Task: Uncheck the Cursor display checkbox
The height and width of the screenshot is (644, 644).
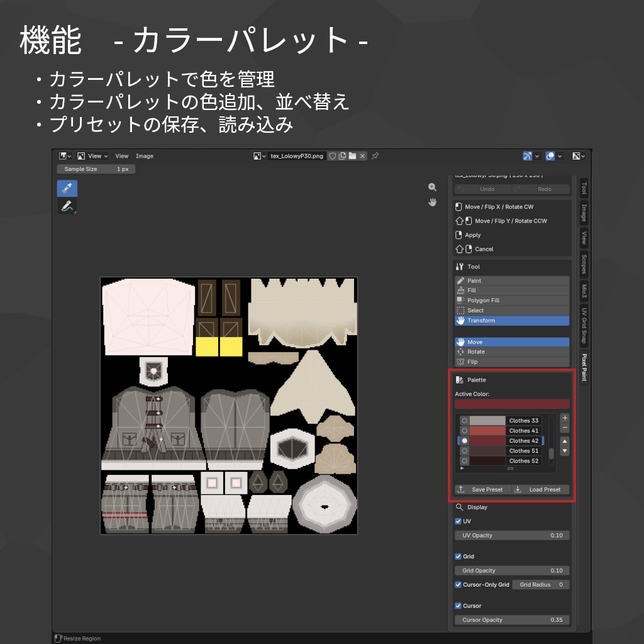Action: [x=458, y=606]
